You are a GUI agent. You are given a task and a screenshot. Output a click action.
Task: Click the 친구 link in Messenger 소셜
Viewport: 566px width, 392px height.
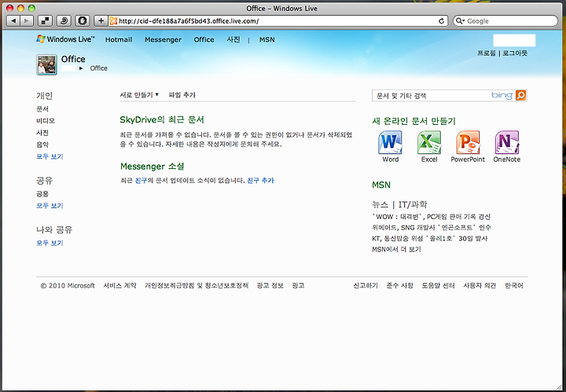141,181
